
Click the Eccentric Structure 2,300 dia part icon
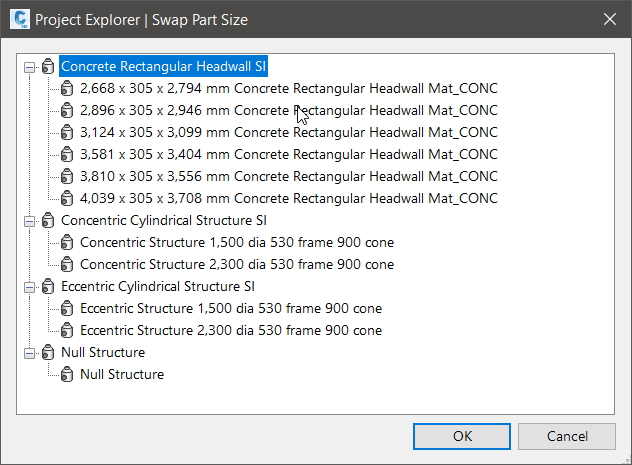[x=67, y=331]
